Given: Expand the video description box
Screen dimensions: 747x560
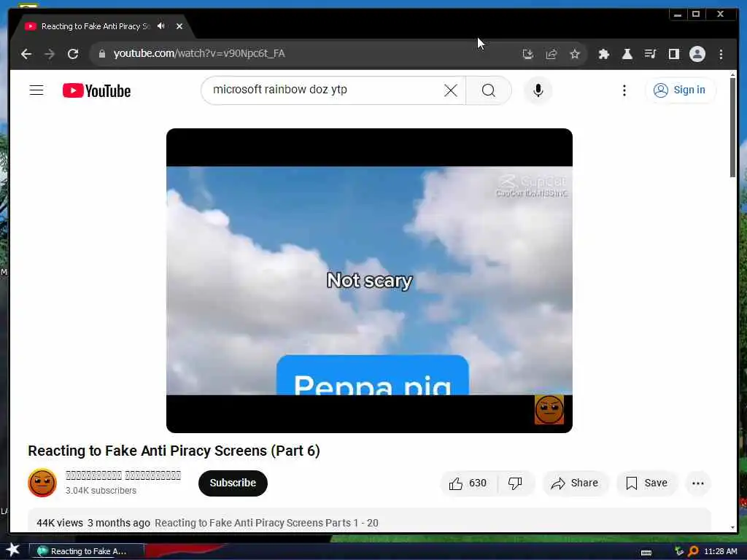Looking at the screenshot, I should click(369, 521).
